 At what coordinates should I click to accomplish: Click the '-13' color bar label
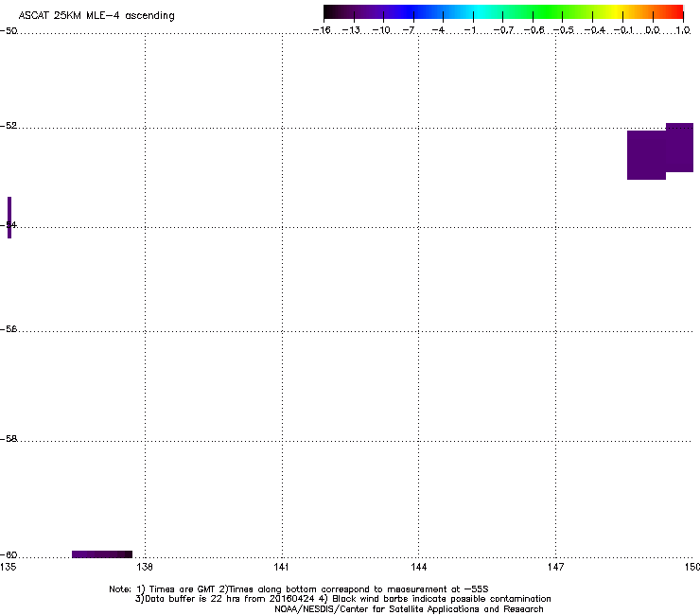pos(351,30)
